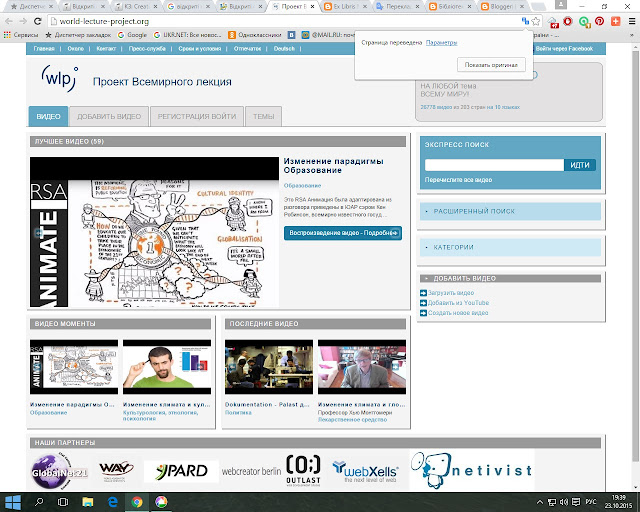Close the active Проект browser tab
This screenshot has height=512, width=640.
[313, 7]
